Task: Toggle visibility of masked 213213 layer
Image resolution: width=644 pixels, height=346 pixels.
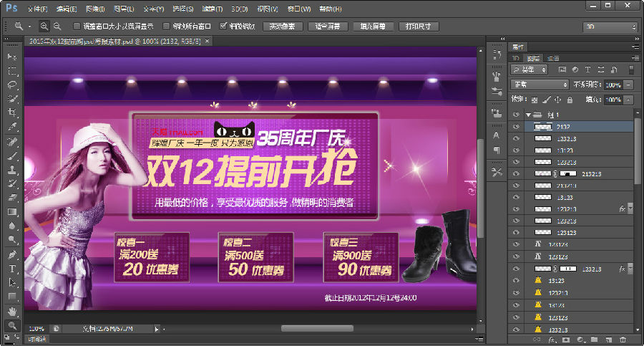Action: pyautogui.click(x=516, y=174)
